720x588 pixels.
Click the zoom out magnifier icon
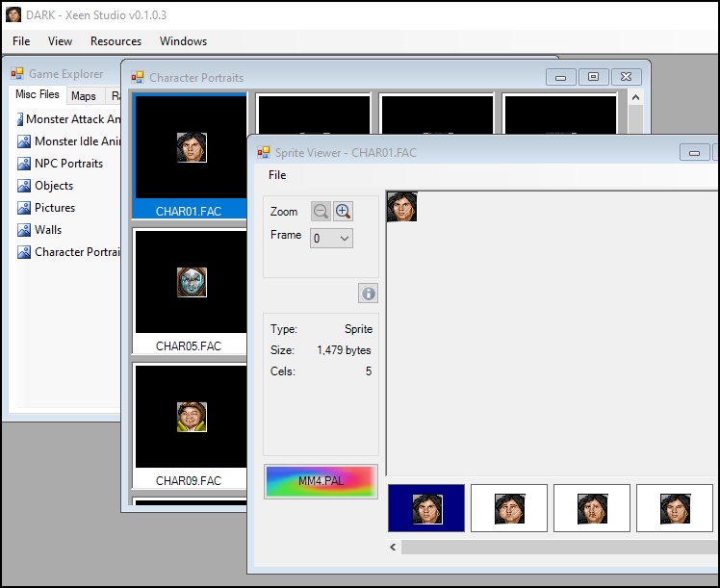[x=321, y=212]
